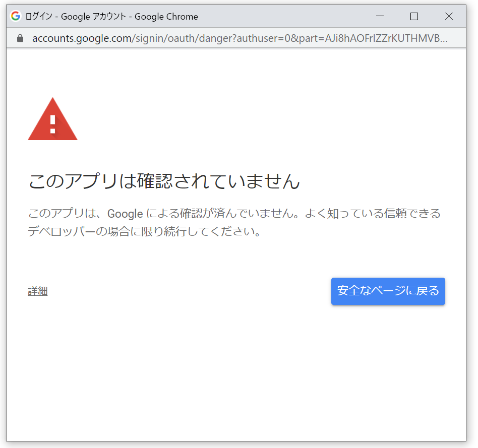Select the accounts.google.com URL text
The width and height of the screenshot is (478, 448).
coord(240,38)
